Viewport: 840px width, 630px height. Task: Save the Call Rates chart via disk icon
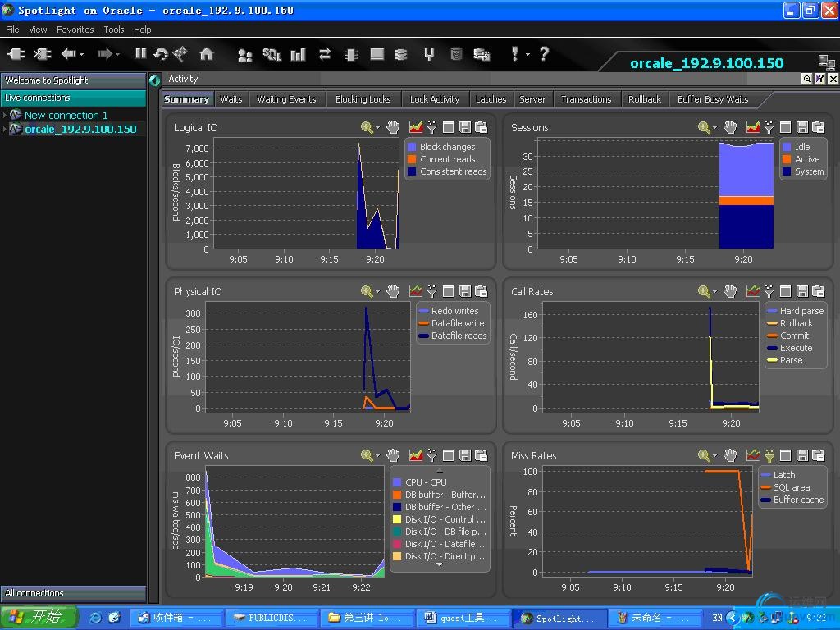[x=802, y=291]
